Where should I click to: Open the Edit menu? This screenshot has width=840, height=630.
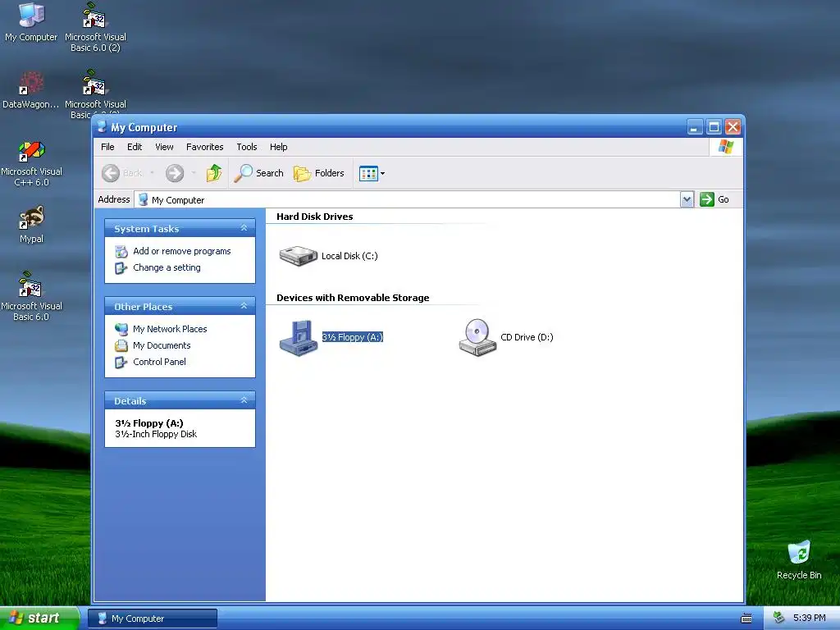pyautogui.click(x=135, y=147)
